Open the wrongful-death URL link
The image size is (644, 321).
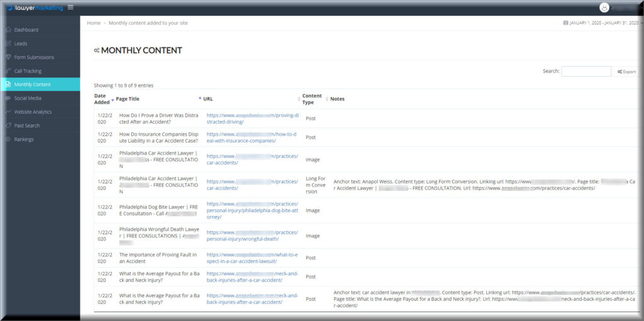pos(252,236)
